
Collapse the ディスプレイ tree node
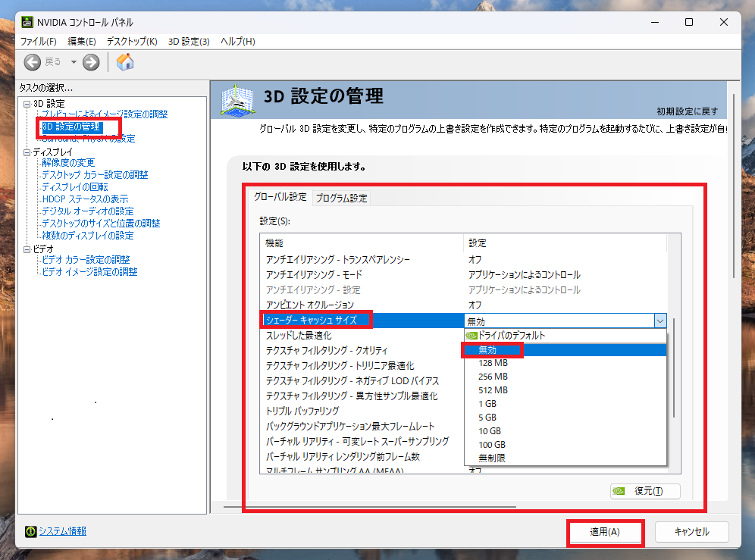click(27, 152)
